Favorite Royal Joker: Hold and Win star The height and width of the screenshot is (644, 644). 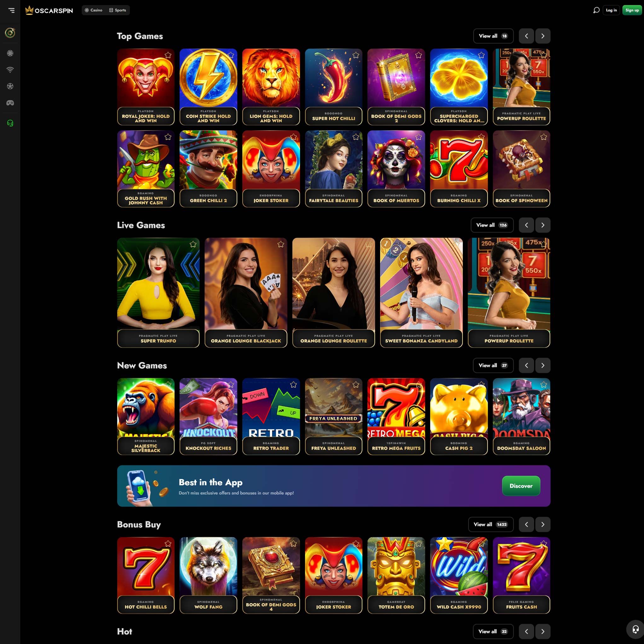[168, 55]
